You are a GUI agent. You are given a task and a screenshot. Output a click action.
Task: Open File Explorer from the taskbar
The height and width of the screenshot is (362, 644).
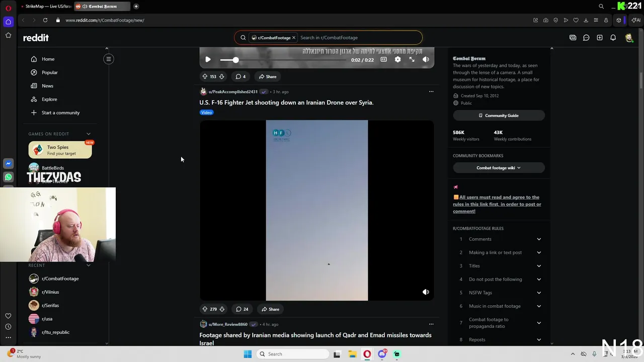click(x=352, y=354)
